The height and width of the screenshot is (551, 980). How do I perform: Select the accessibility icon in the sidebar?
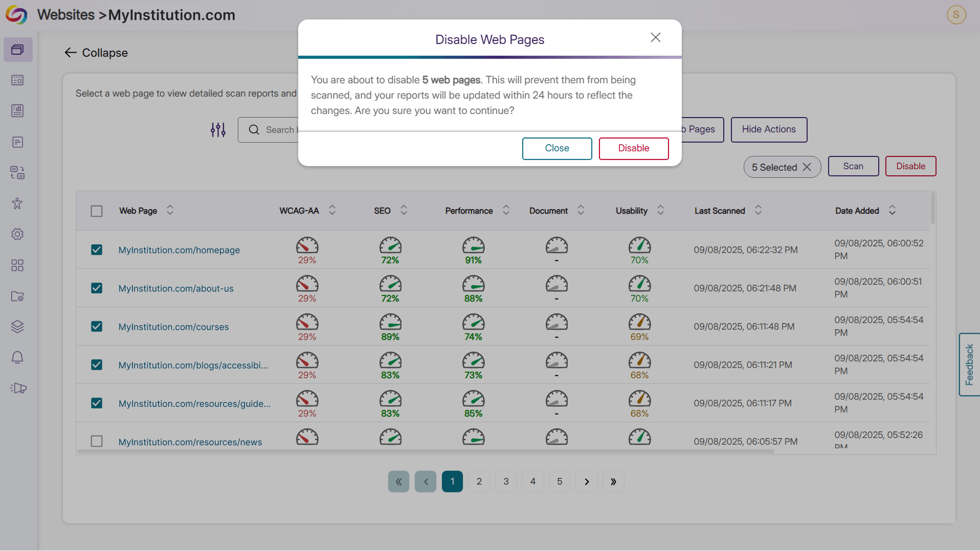point(17,203)
